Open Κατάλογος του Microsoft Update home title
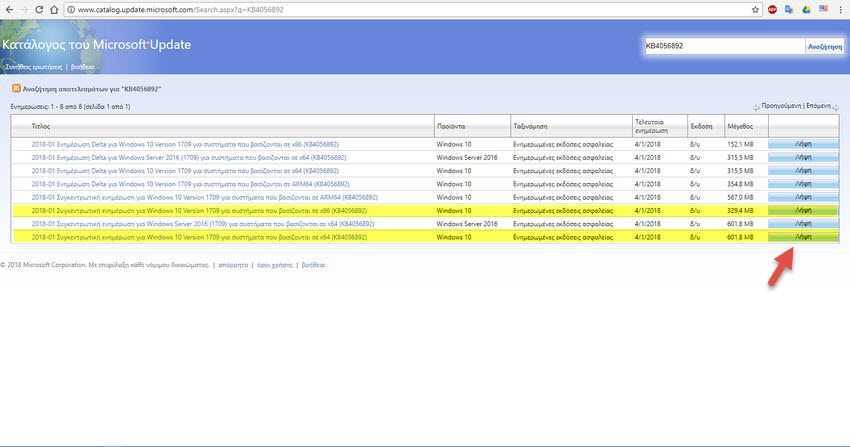Screen dimensions: 850x447 click(96, 44)
